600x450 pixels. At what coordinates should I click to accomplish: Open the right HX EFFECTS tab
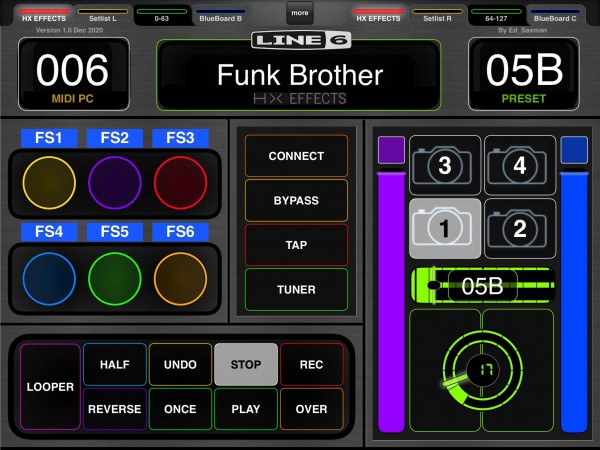coord(378,15)
